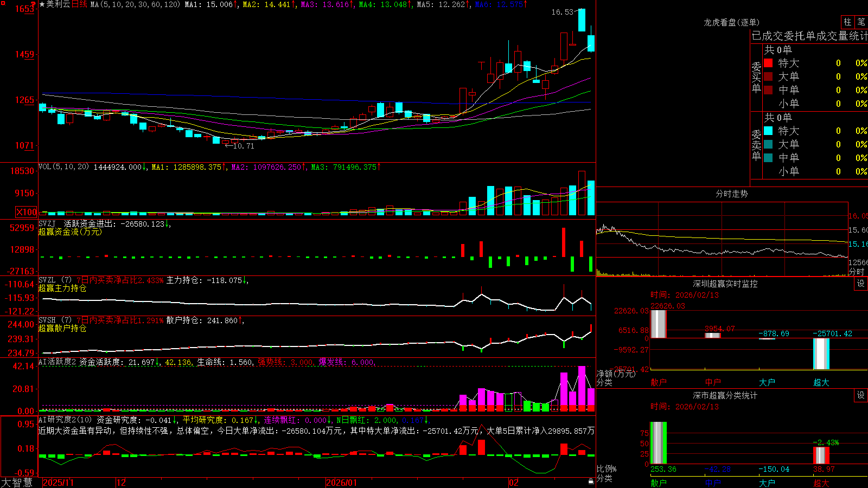Click the 龙虎看盘(逐单) panel title

(732, 22)
